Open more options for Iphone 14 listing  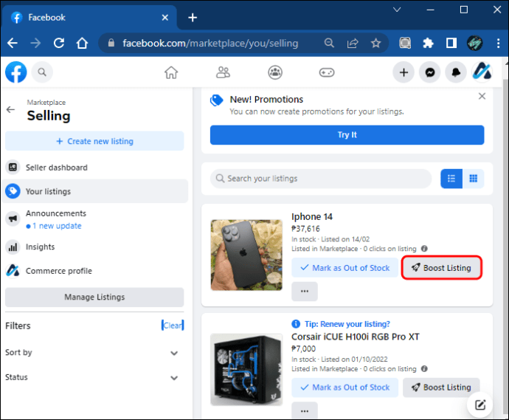coord(305,292)
